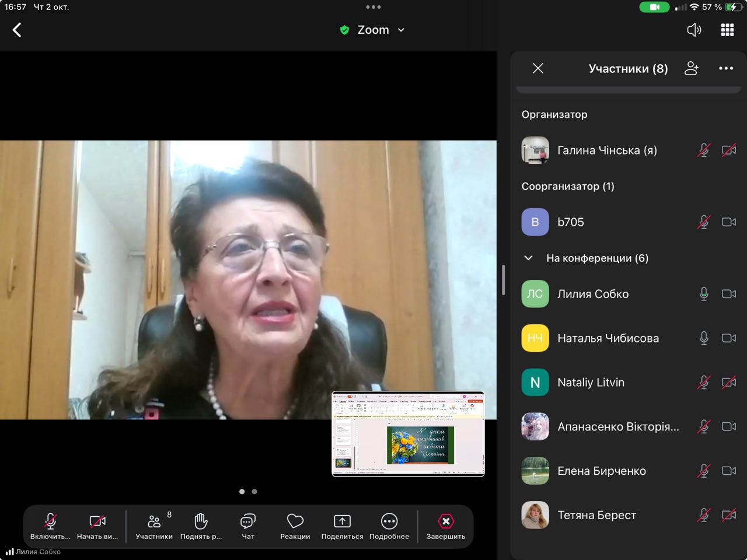Select participant Наталья Чибисова in list
747x560 pixels.
pyautogui.click(x=608, y=338)
